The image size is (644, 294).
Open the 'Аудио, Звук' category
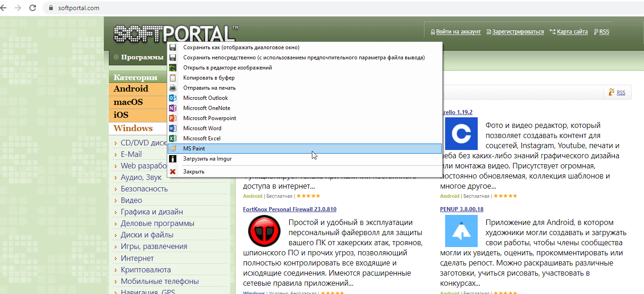[141, 177]
